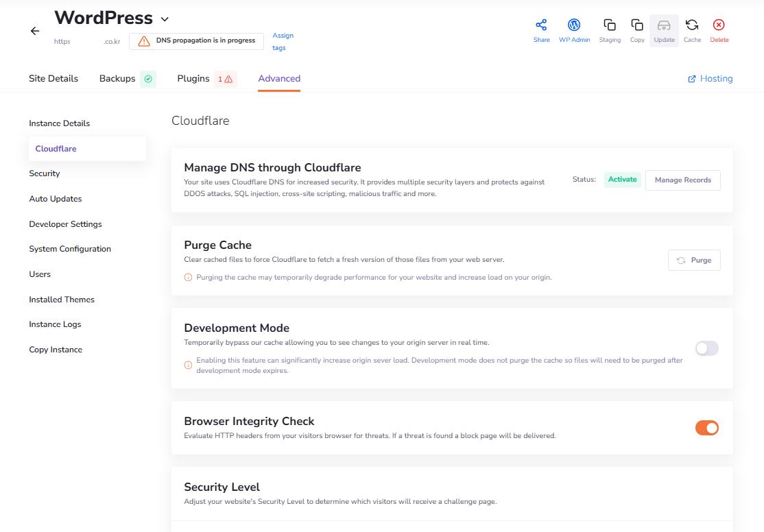Enable the Development Mode toggle
Screen dimensions: 764x532
[x=707, y=348]
